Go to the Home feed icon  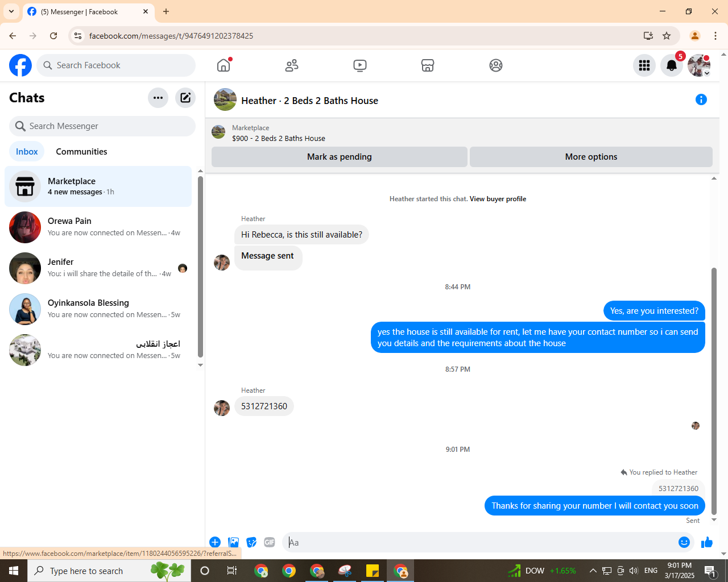tap(224, 65)
